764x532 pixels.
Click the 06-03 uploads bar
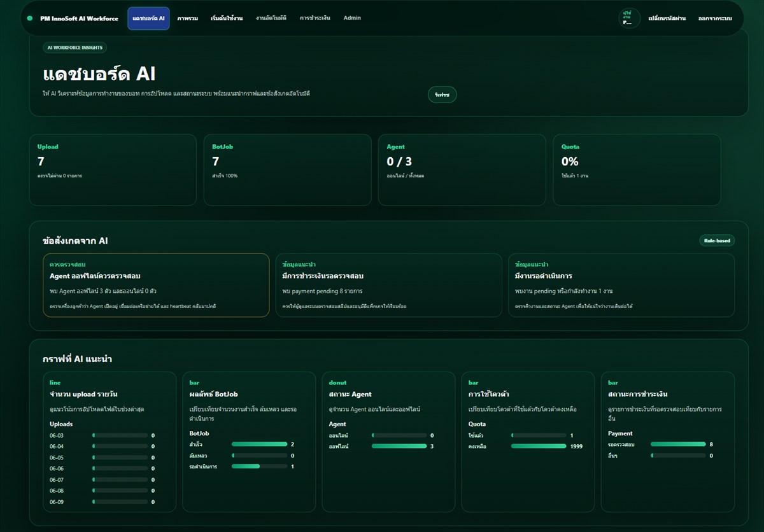120,436
